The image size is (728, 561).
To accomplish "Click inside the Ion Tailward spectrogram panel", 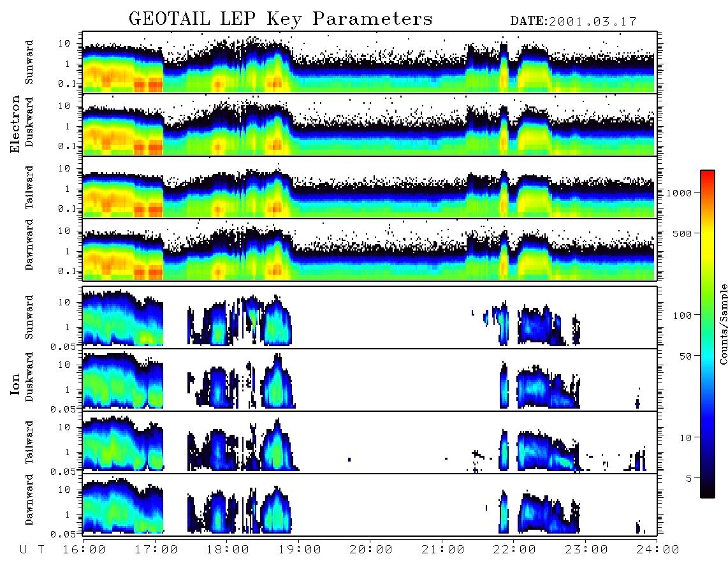I will [x=370, y=442].
